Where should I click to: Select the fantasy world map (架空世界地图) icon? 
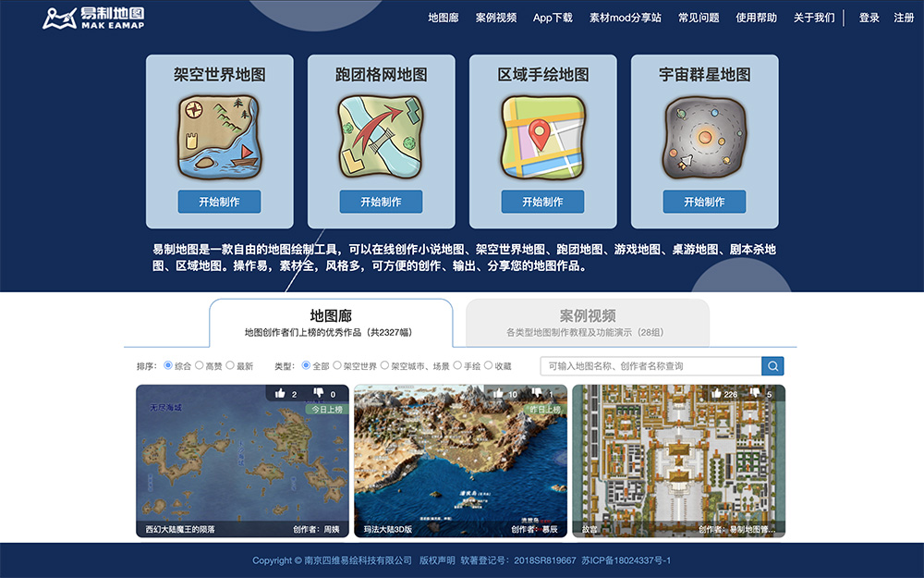point(219,134)
